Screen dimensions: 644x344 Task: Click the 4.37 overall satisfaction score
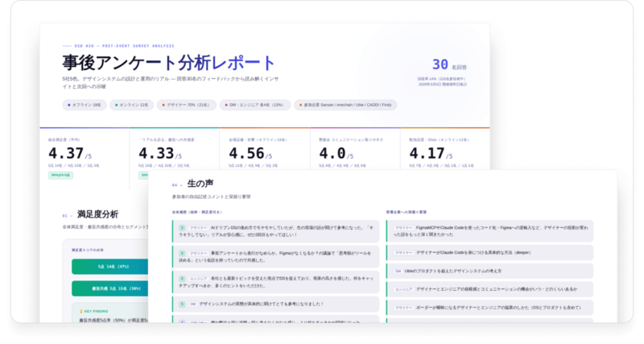click(66, 153)
